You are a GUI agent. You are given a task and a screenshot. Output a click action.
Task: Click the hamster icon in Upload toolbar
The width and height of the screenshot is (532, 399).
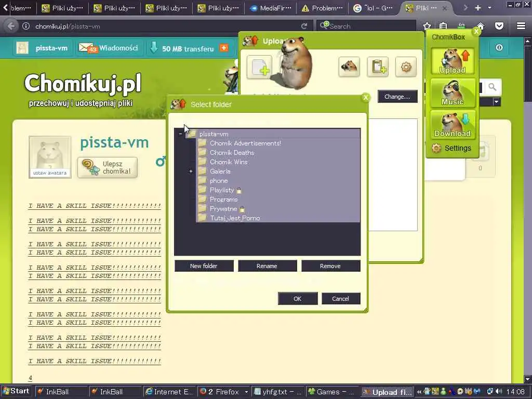point(349,67)
